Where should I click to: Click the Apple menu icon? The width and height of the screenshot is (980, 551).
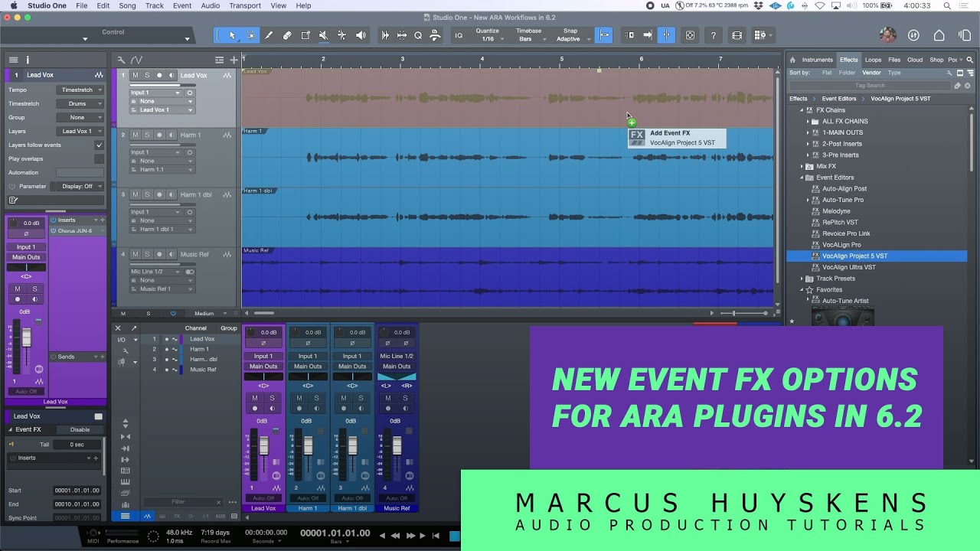(x=13, y=5)
